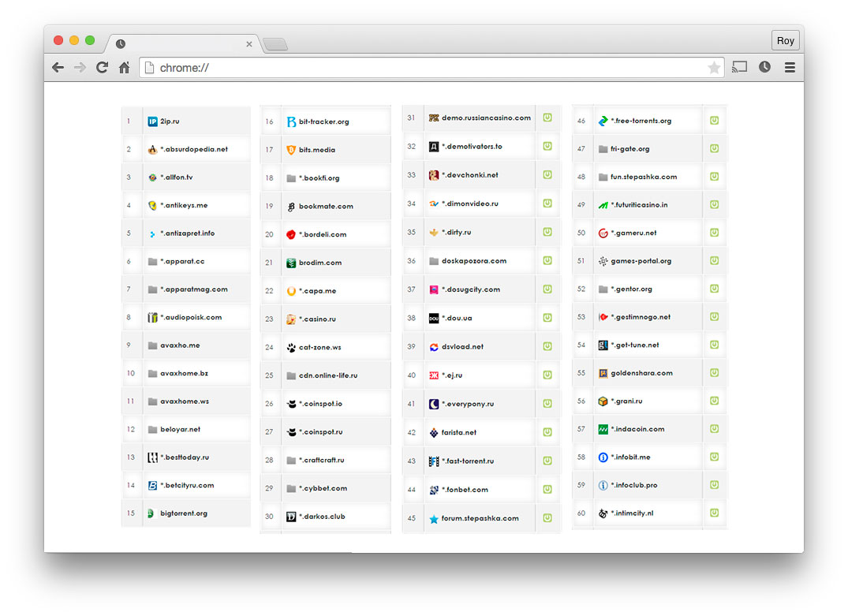Viewport: 848px width, 616px height.
Task: Open a new tab button
Action: (x=276, y=44)
